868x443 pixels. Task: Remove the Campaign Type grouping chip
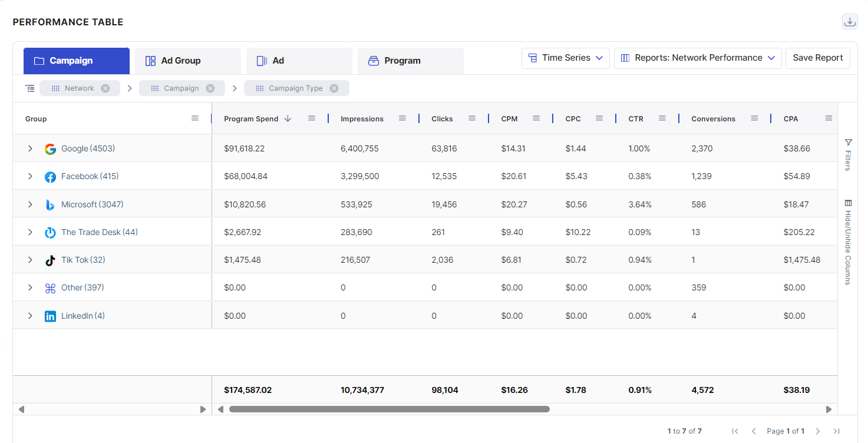pyautogui.click(x=334, y=88)
